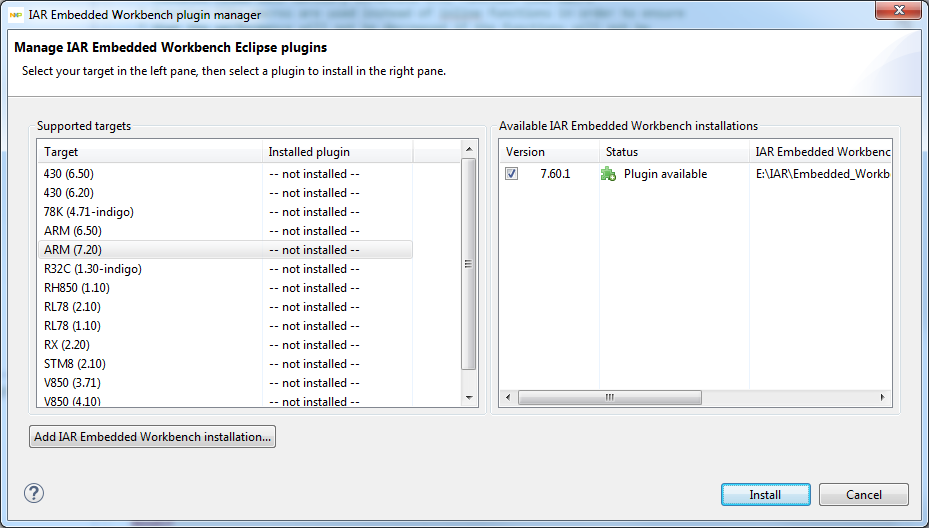
Task: Click the Version column header
Action: [549, 152]
